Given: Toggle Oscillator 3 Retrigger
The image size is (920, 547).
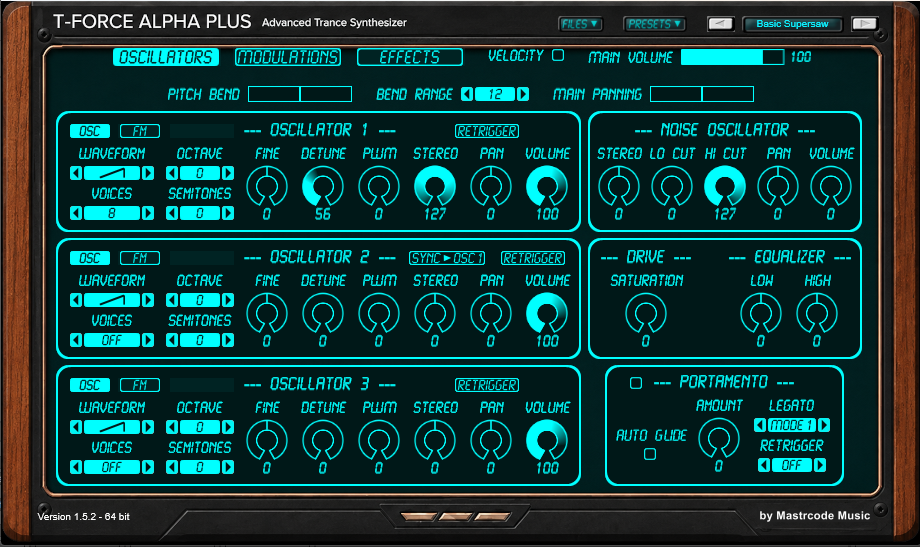Looking at the screenshot, I should click(x=487, y=385).
